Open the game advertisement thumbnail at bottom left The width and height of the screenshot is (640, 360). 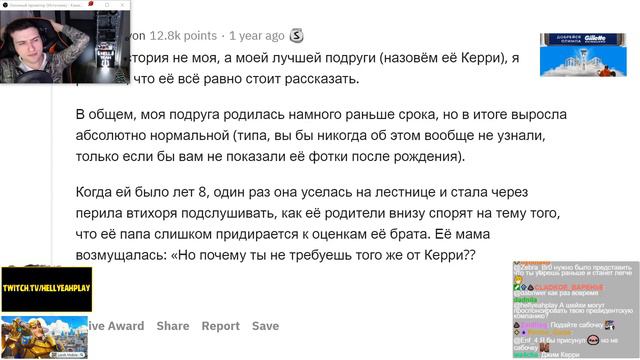(44, 337)
